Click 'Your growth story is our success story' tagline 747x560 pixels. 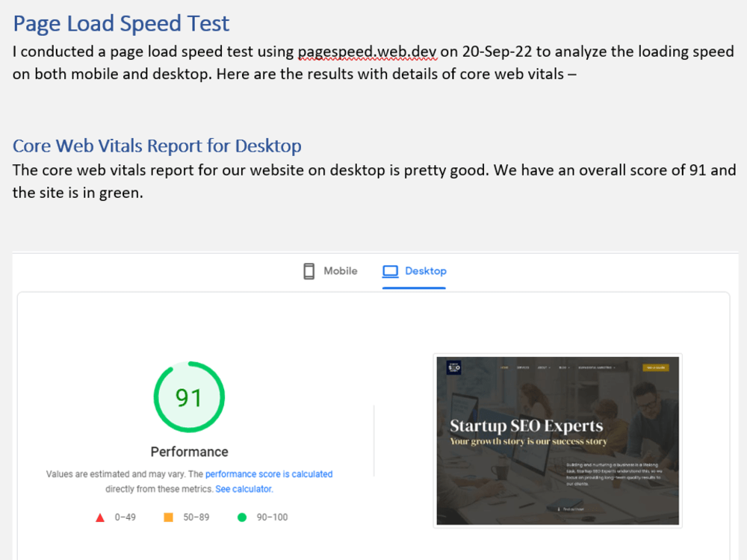coord(528,441)
